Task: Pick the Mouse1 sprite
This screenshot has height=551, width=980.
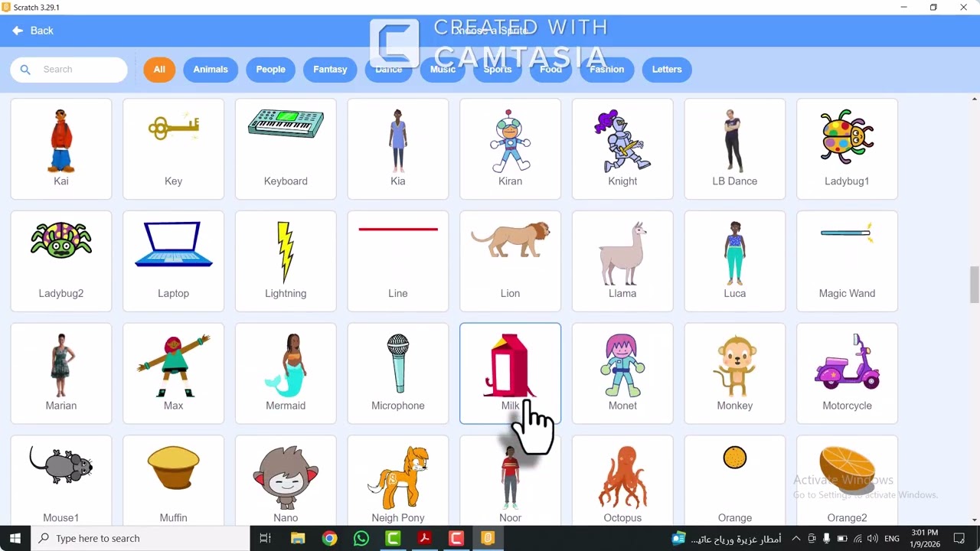Action: click(x=61, y=481)
